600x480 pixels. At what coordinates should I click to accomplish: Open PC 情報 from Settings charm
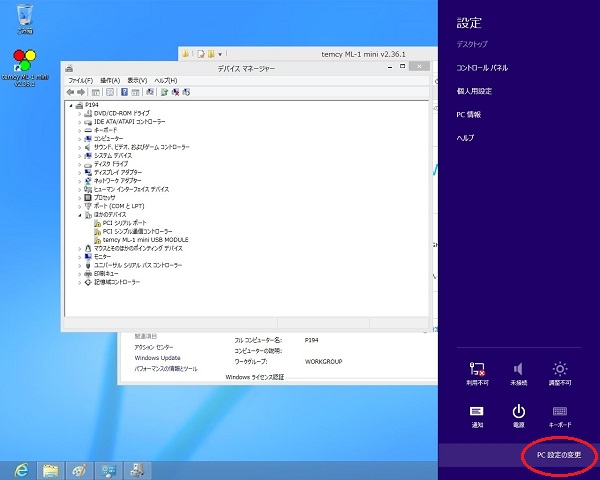(469, 114)
